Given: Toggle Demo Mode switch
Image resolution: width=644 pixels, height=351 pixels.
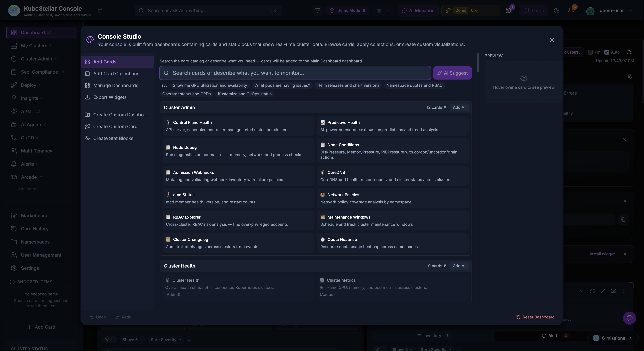Looking at the screenshot, I should tap(348, 11).
